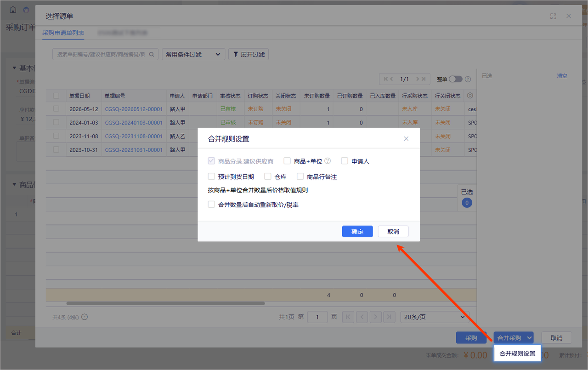
Task: Confirm the merge rules with 确定
Action: tap(357, 232)
